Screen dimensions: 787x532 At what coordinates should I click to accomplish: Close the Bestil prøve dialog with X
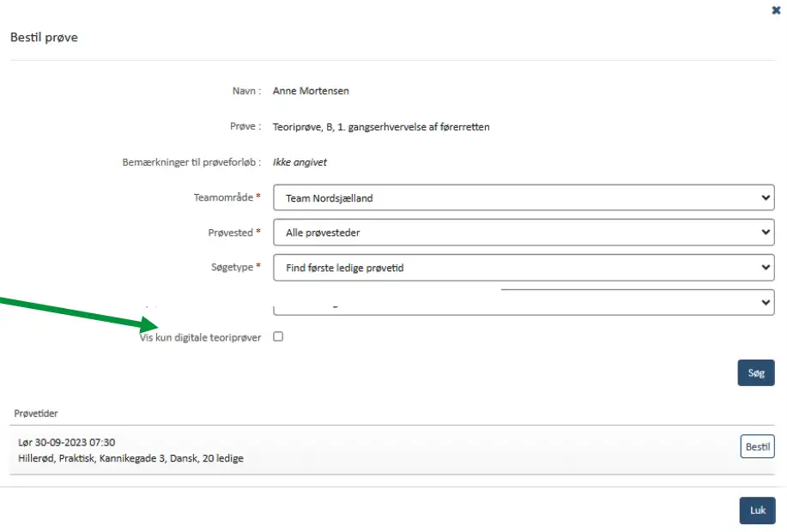[776, 10]
